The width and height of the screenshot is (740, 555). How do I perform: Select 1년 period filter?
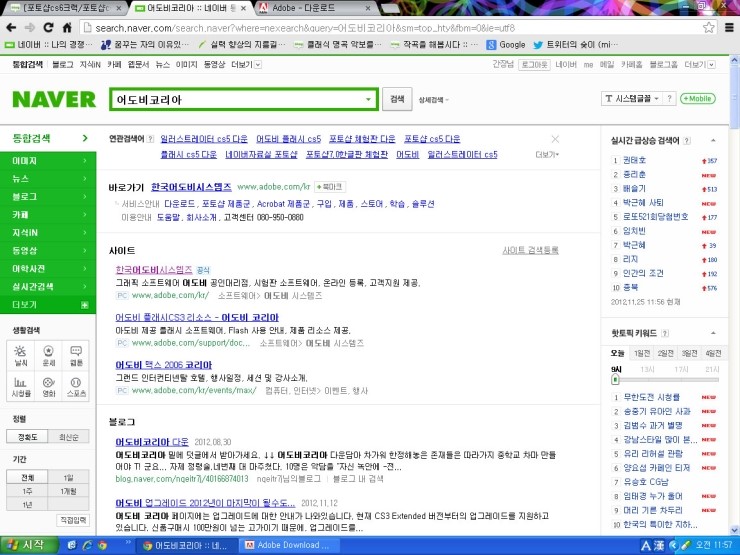coord(27,505)
